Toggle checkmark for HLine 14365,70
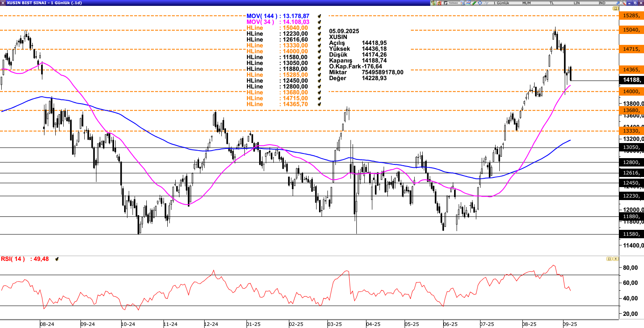 tap(319, 104)
